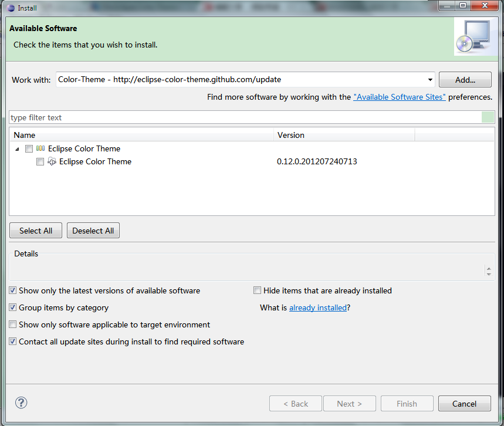Click Deselect All button
This screenshot has height=426, width=504.
click(x=93, y=231)
